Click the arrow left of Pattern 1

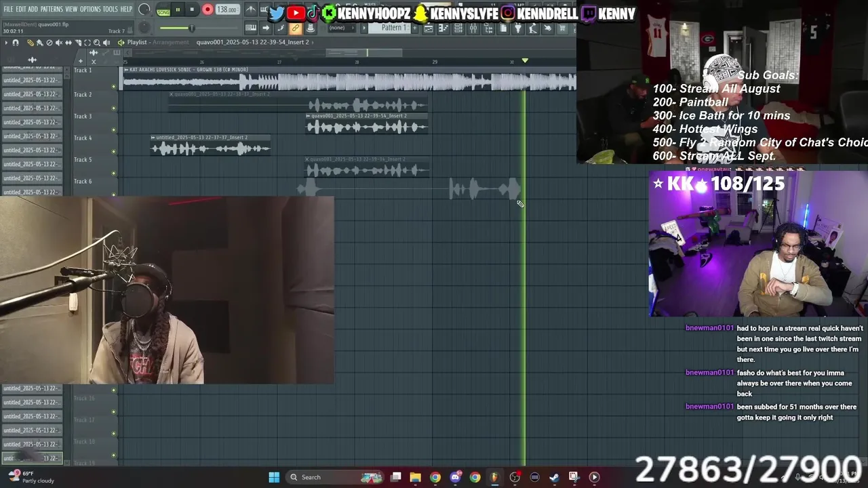coord(364,28)
